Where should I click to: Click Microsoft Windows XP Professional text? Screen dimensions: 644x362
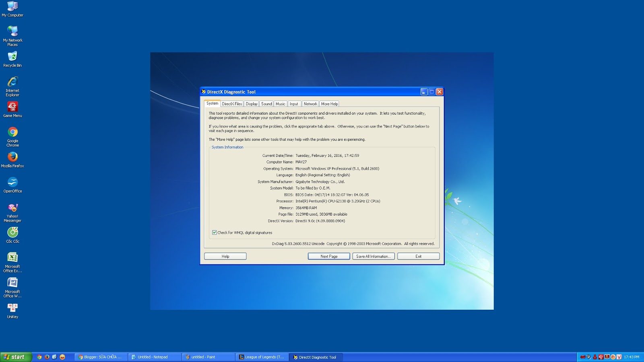point(337,169)
